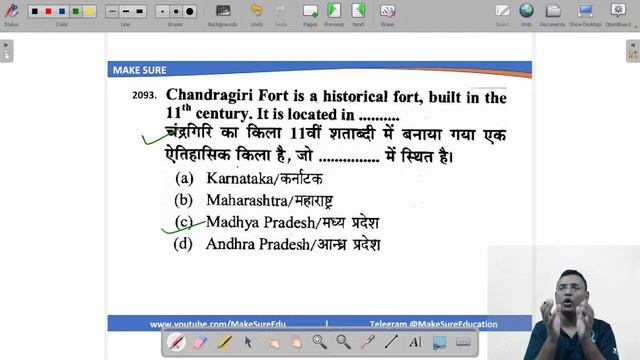Click the presenter webcam thumbnail
Viewport: 640px width, 360px height.
[564, 303]
